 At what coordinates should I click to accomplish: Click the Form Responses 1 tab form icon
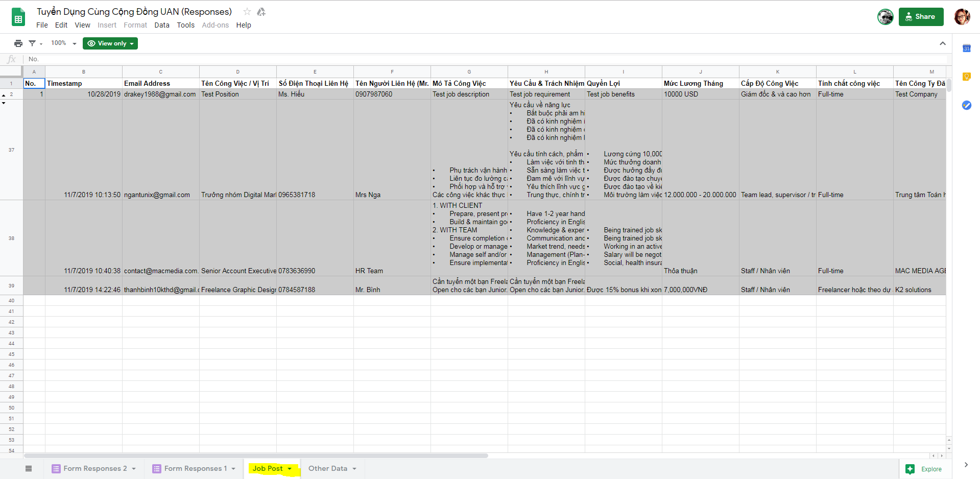pyautogui.click(x=157, y=468)
